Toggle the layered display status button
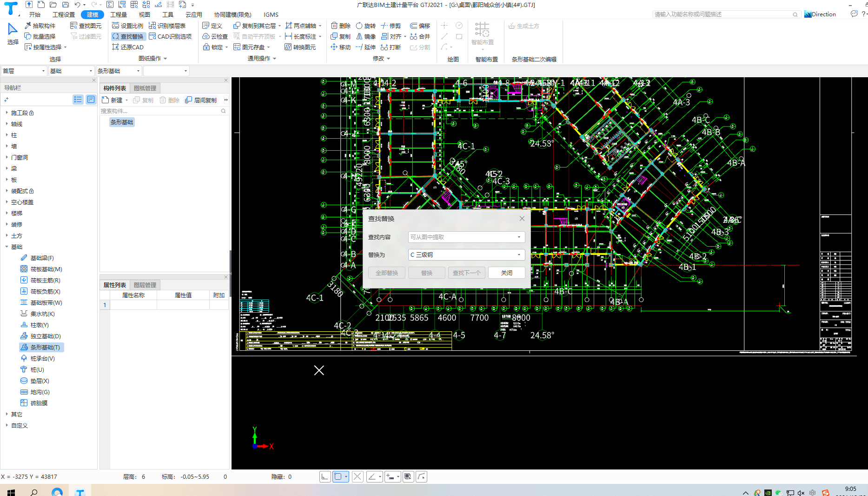Screen dimensions: 868x496 (408, 476)
